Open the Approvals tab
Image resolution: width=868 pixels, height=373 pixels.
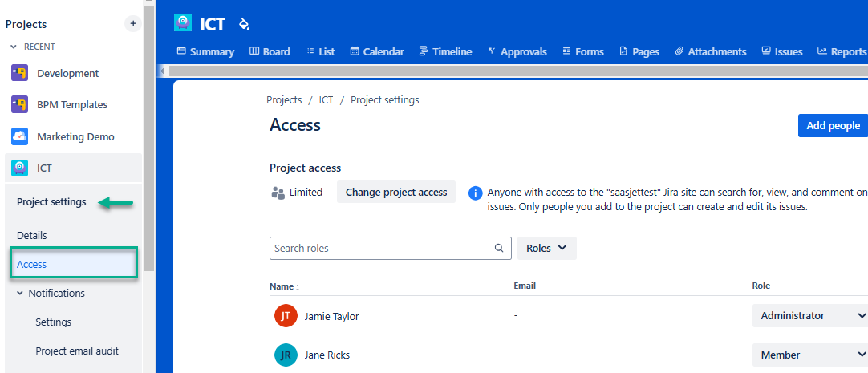click(517, 51)
